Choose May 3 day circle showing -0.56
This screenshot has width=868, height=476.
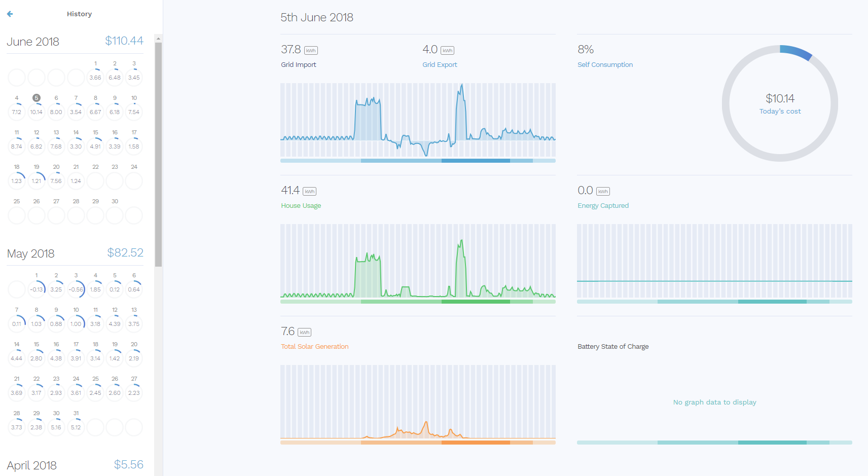(x=76, y=289)
